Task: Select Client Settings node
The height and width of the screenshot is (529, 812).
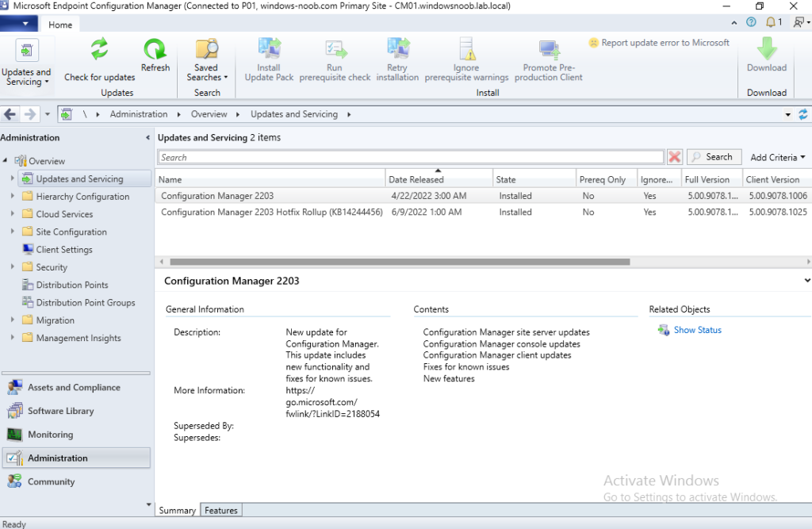Action: coord(64,250)
